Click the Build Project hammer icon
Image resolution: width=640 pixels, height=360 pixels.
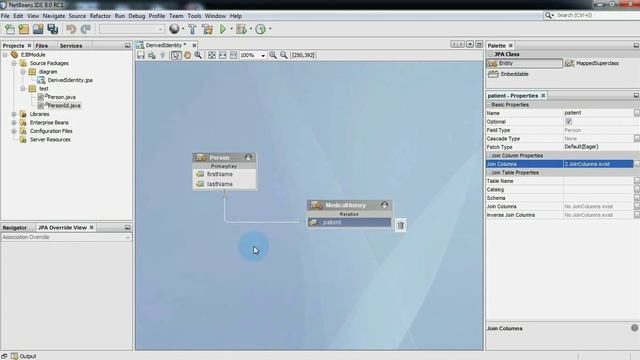[192, 29]
